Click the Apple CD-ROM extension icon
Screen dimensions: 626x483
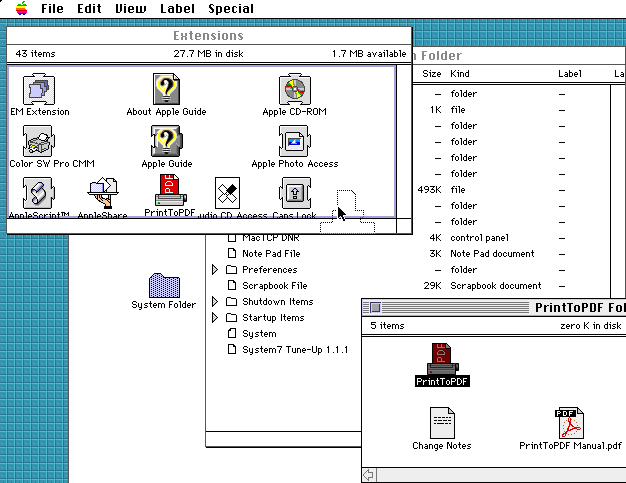(x=295, y=89)
